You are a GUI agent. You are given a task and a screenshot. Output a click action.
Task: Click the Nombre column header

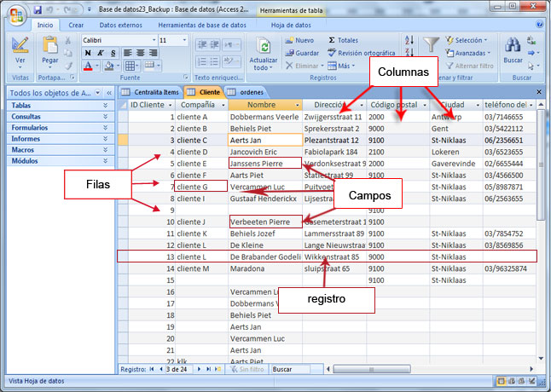(x=264, y=104)
